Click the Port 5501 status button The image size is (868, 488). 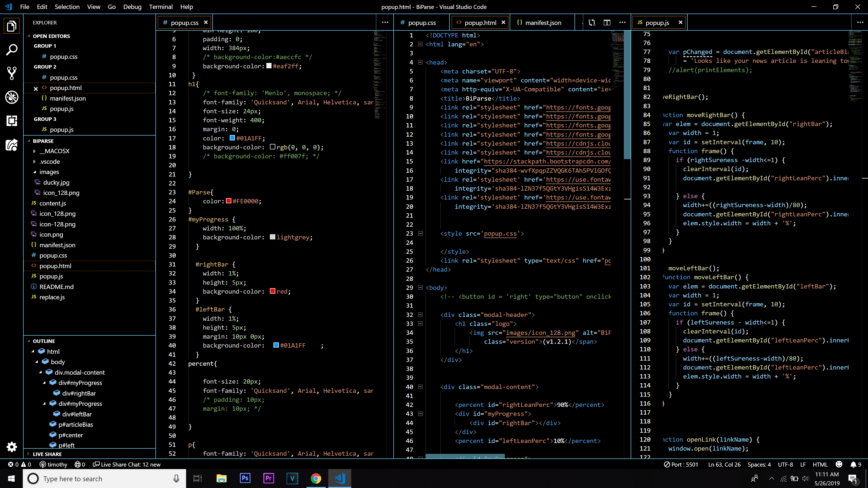681,464
